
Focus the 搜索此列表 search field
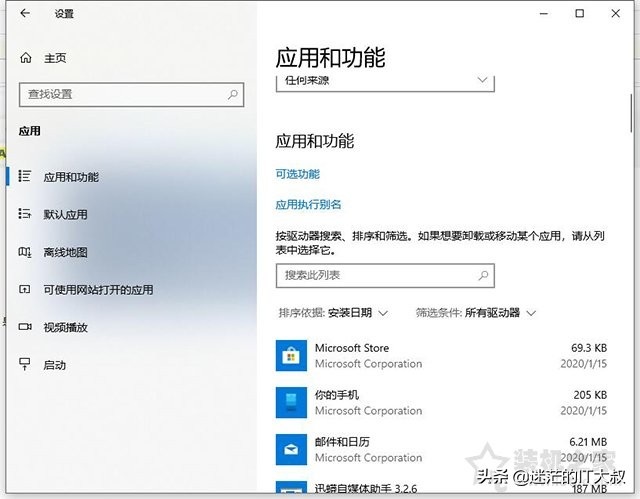(385, 275)
